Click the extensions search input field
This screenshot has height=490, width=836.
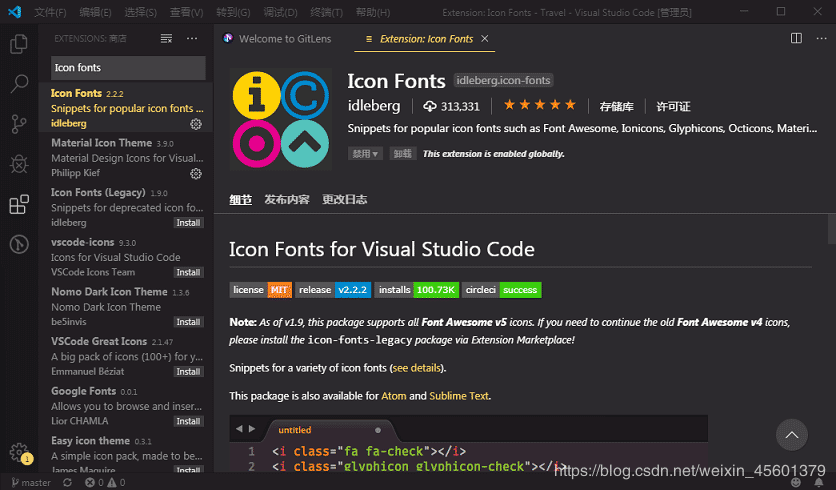click(x=128, y=68)
